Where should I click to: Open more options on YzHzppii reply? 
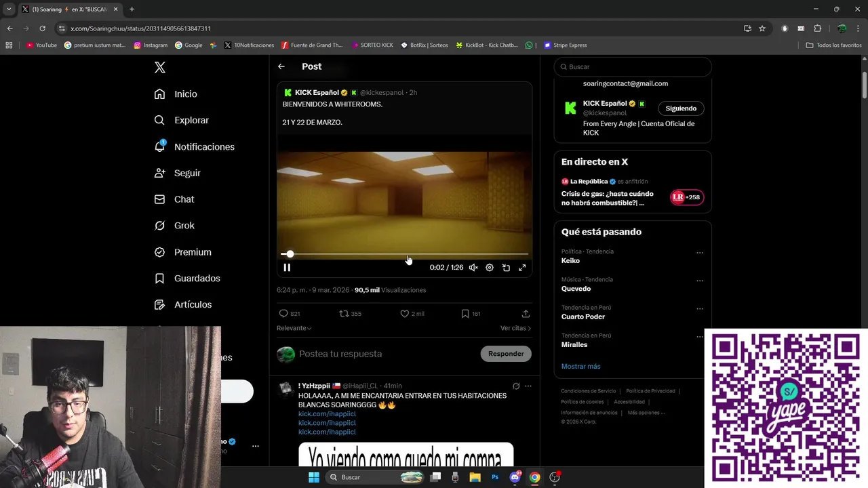(528, 386)
